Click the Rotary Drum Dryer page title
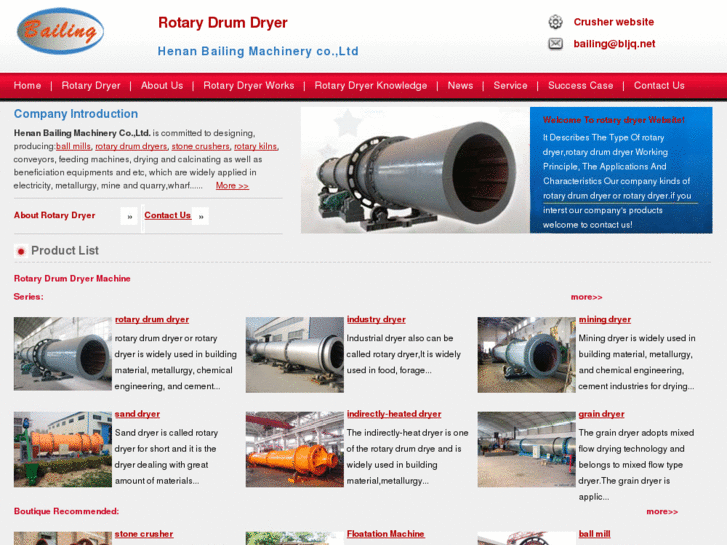This screenshot has width=727, height=545. tap(223, 22)
